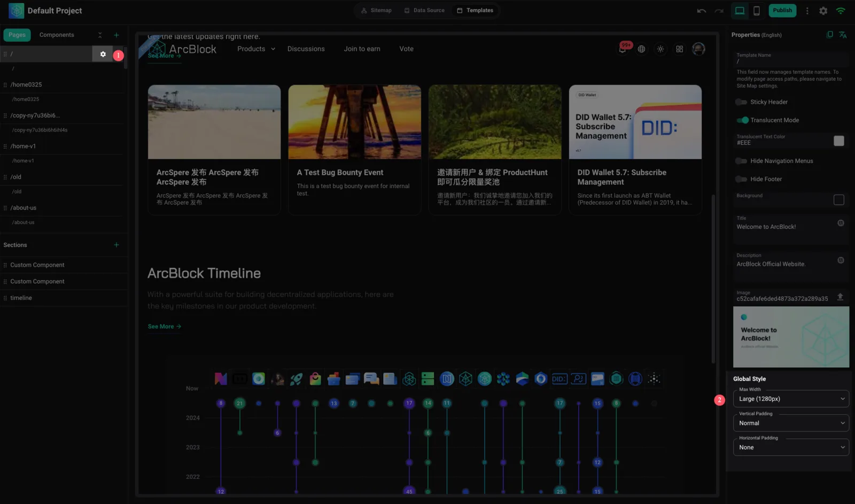Screen dimensions: 855x504
Task: Click the 2023 year label on timeline
Action: point(193,447)
